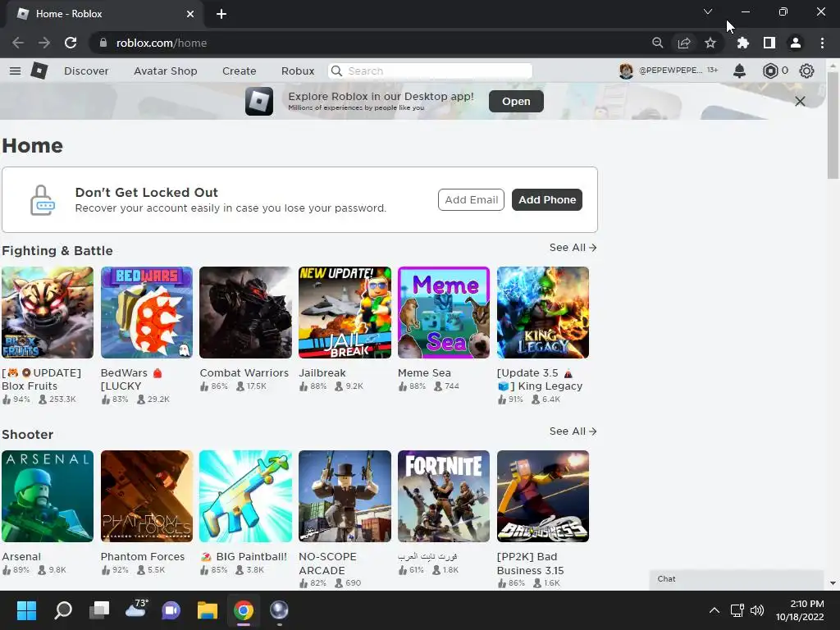Click the page vertical scrollbar
The height and width of the screenshot is (630, 840).
833,126
